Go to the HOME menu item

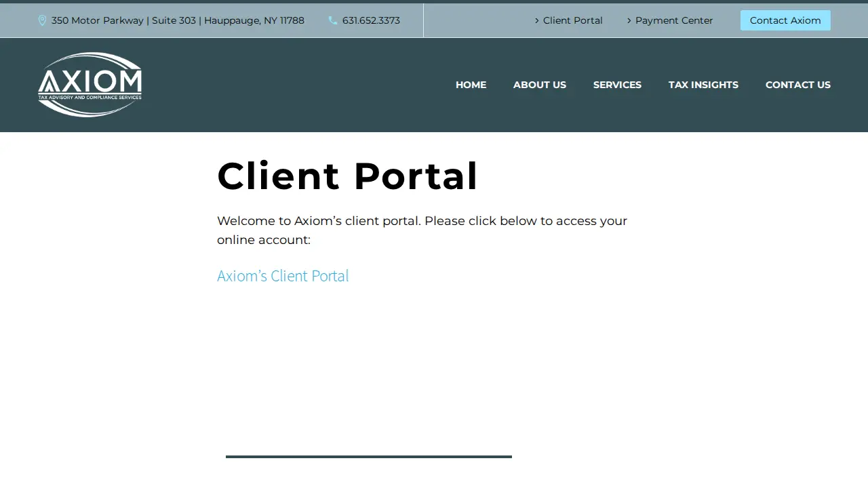coord(471,85)
